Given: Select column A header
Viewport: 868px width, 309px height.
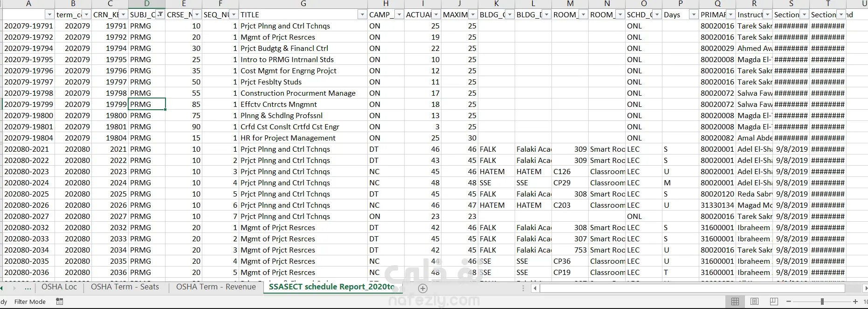Looking at the screenshot, I should 28,4.
